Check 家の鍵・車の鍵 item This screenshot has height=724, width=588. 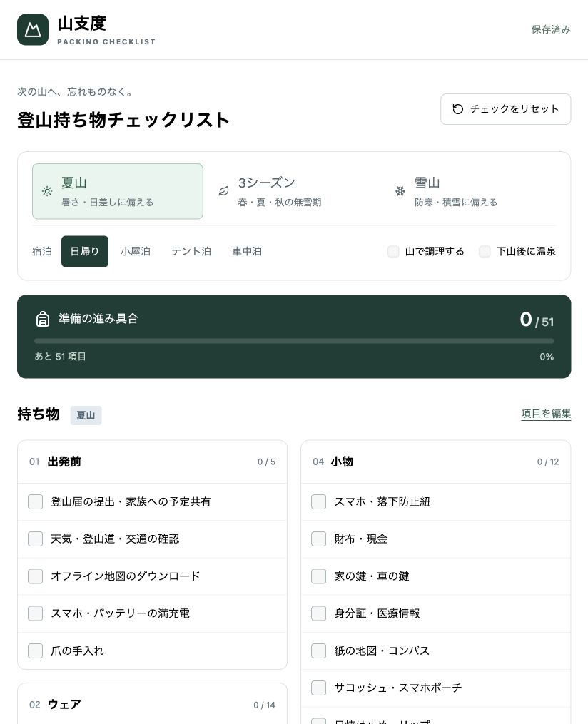click(x=319, y=576)
